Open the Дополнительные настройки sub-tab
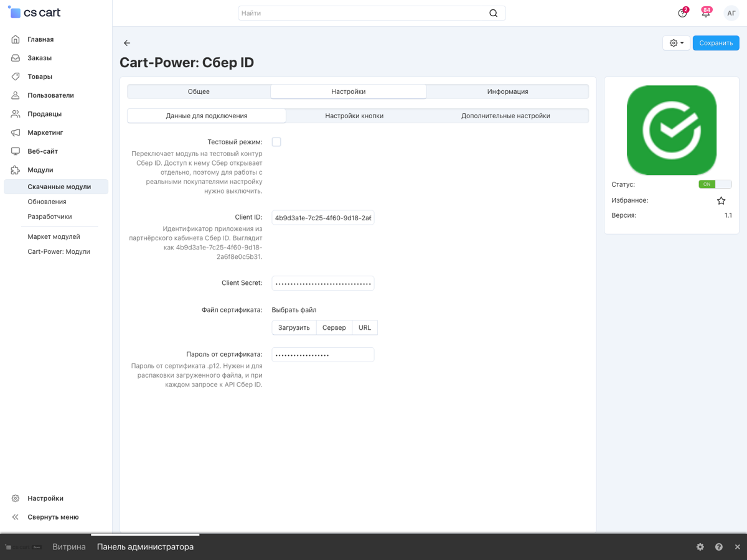Image resolution: width=747 pixels, height=560 pixels. 505,116
